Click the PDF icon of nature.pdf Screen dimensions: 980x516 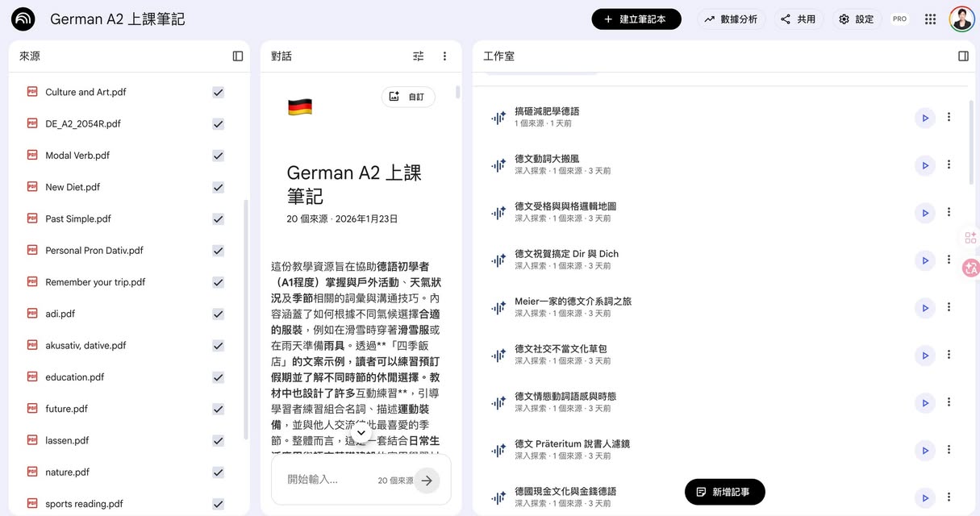click(x=32, y=472)
